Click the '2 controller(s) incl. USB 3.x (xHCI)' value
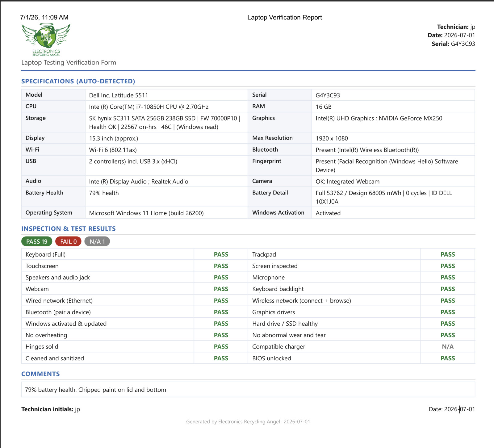 coord(133,161)
